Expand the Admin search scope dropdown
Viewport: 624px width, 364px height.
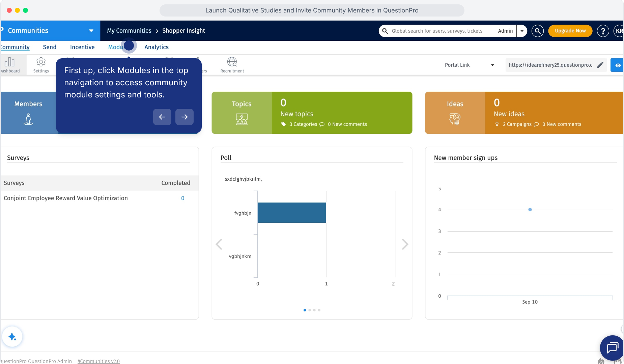[x=522, y=31]
